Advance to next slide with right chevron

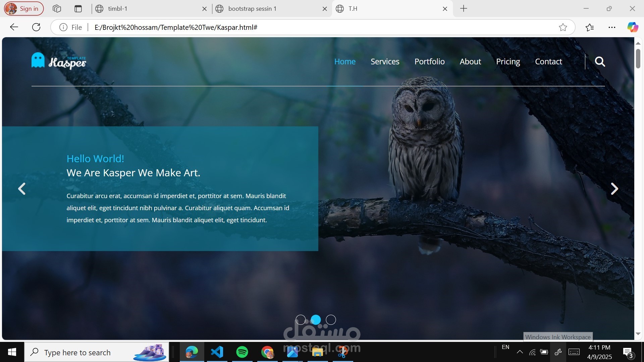pyautogui.click(x=614, y=189)
